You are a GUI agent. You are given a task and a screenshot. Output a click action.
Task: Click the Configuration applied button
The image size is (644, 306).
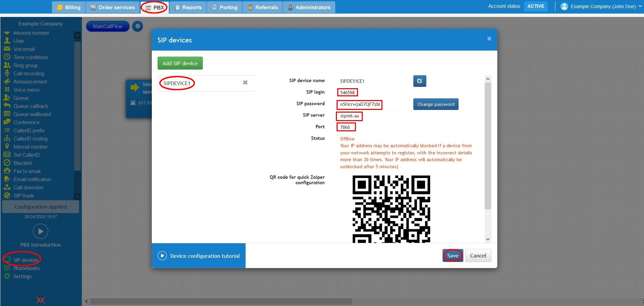point(40,207)
